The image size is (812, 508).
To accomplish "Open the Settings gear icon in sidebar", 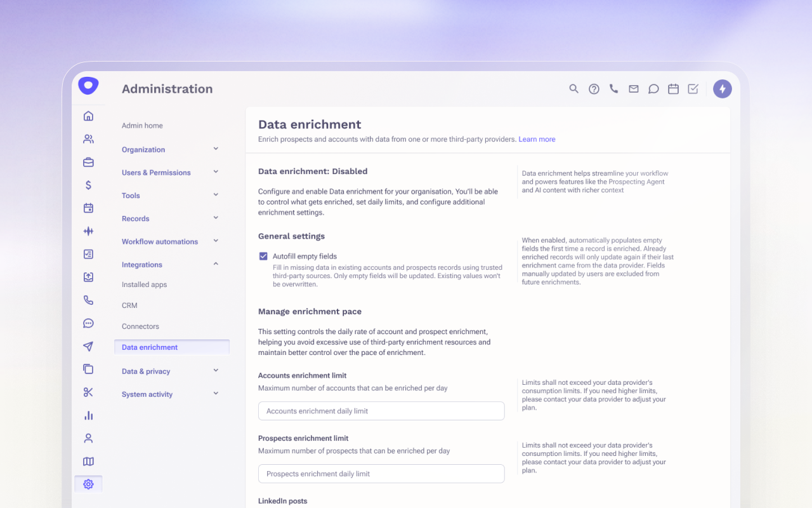I will tap(88, 484).
